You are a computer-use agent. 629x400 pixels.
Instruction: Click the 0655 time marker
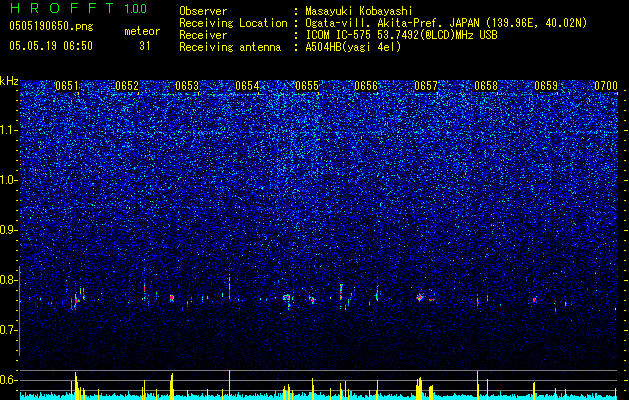coord(307,86)
